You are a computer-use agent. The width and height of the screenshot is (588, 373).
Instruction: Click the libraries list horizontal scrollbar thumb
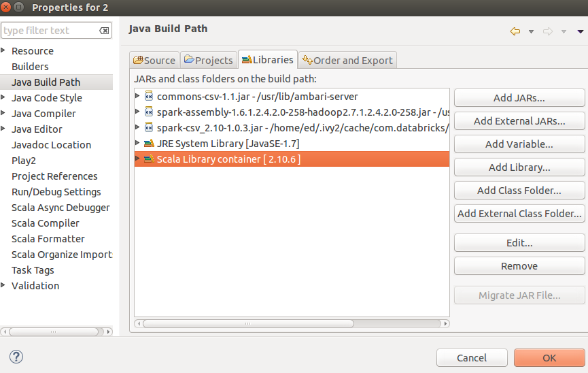pyautogui.click(x=248, y=323)
